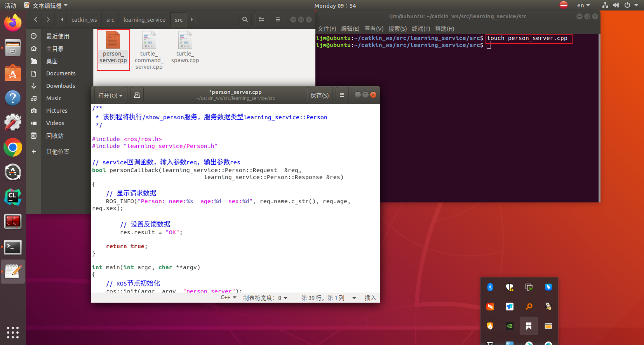Launch Ubuntu Software from the dock
This screenshot has width=644, height=345.
click(x=13, y=73)
